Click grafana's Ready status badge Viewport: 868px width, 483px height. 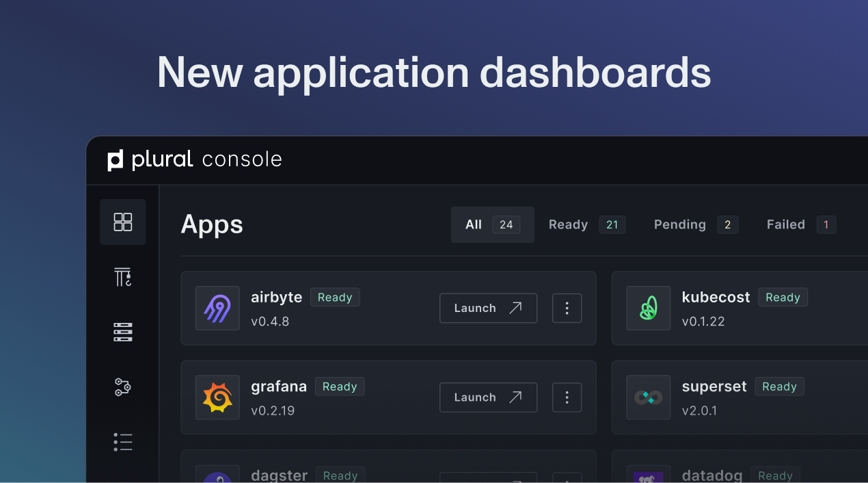[340, 387]
